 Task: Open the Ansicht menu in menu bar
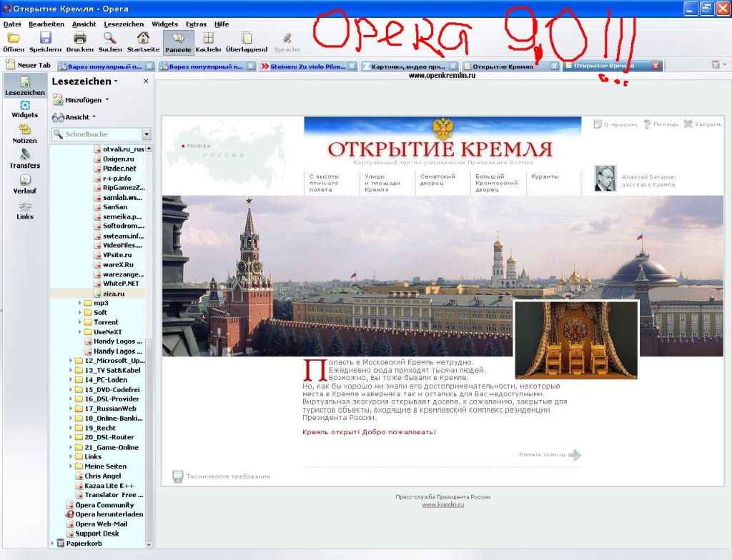84,24
